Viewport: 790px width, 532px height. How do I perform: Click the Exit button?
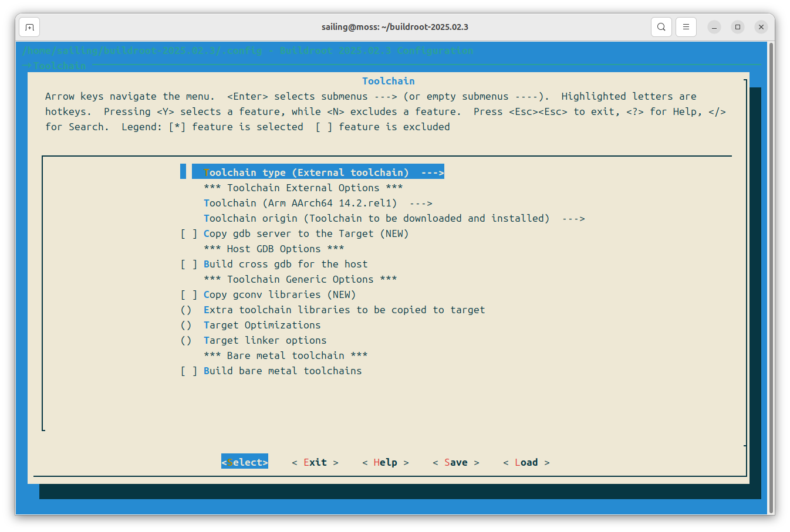315,462
